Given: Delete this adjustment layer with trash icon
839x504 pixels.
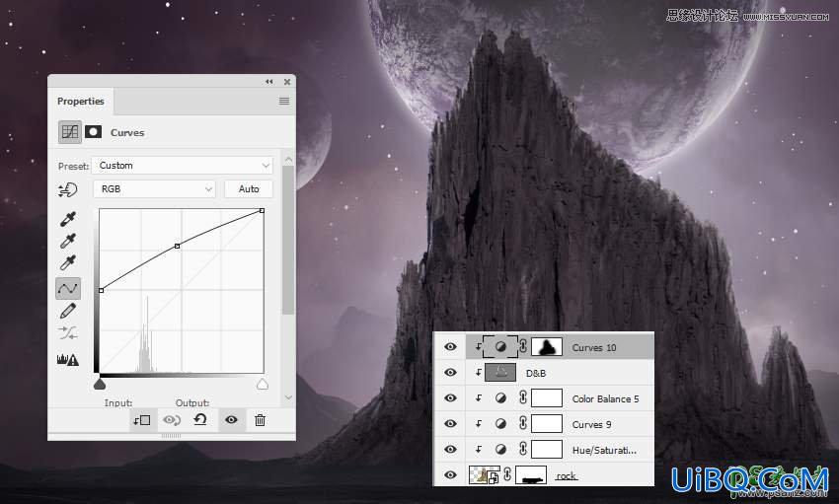Looking at the screenshot, I should pyautogui.click(x=260, y=420).
